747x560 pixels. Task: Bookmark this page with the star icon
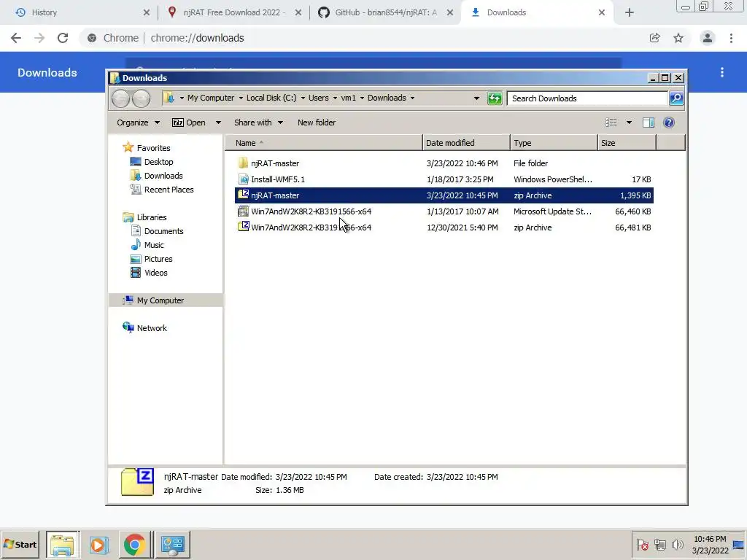[678, 38]
